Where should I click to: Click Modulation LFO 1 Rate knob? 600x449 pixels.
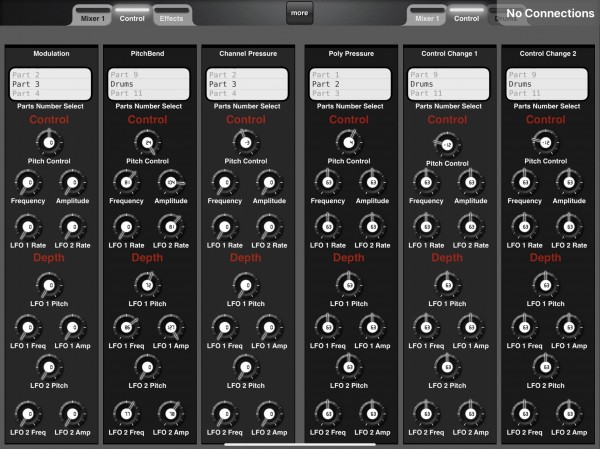tap(28, 227)
